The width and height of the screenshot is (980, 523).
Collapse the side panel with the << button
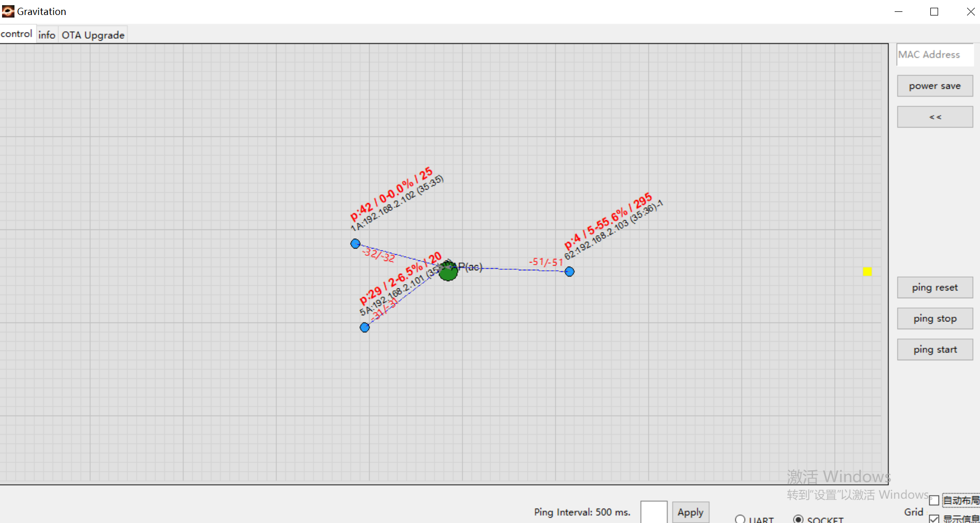click(934, 117)
